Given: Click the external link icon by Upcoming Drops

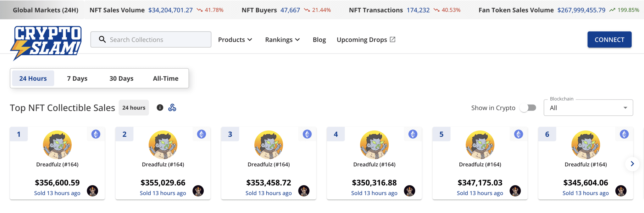Looking at the screenshot, I should point(392,39).
